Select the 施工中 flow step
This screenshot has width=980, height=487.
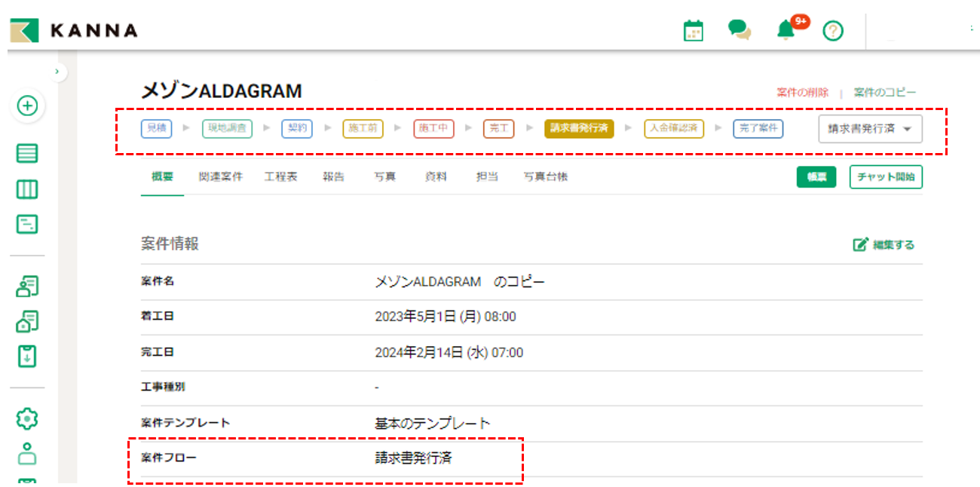[x=433, y=128]
